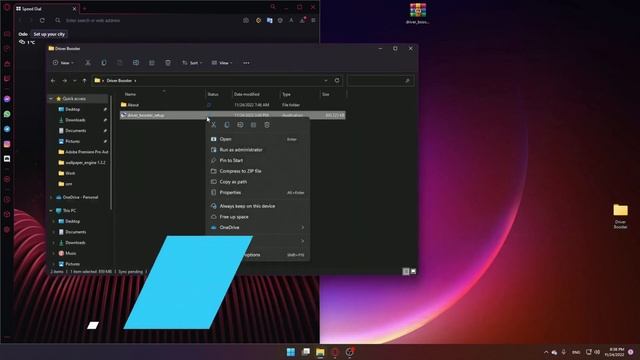The height and width of the screenshot is (360, 640).
Task: Click the Rename icon in Explorer toolbar
Action: (x=136, y=63)
